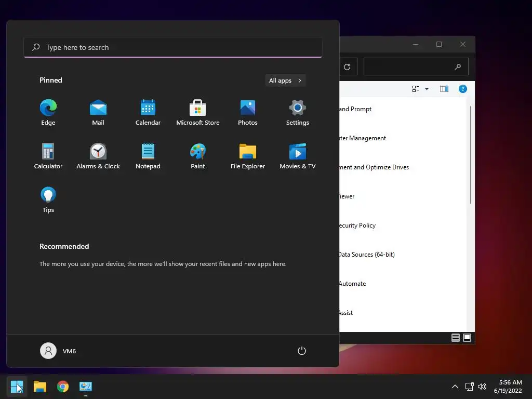Show hidden icons in system tray
Screen dimensions: 532x399
[455, 387]
